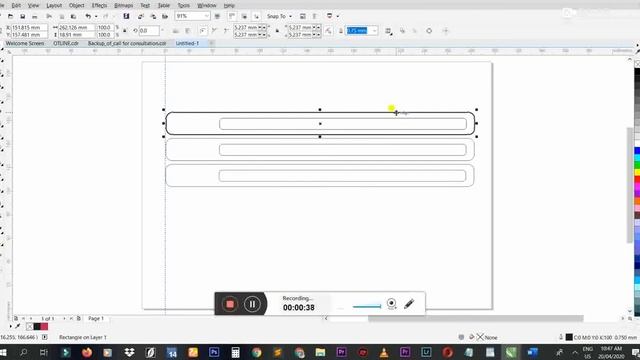Click the ENG language indicator in tray
The image size is (640, 360).
[x=587, y=349]
